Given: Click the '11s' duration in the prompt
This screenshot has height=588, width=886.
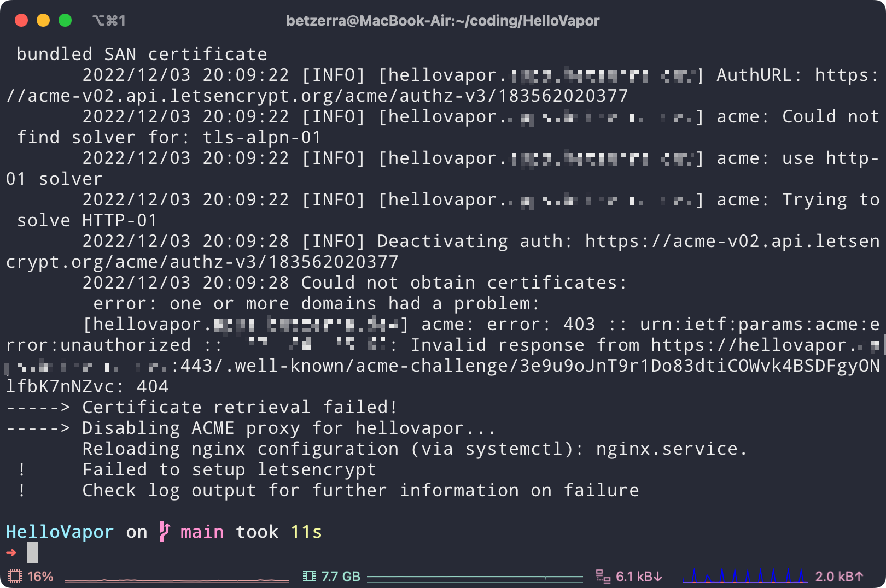Looking at the screenshot, I should (x=306, y=532).
